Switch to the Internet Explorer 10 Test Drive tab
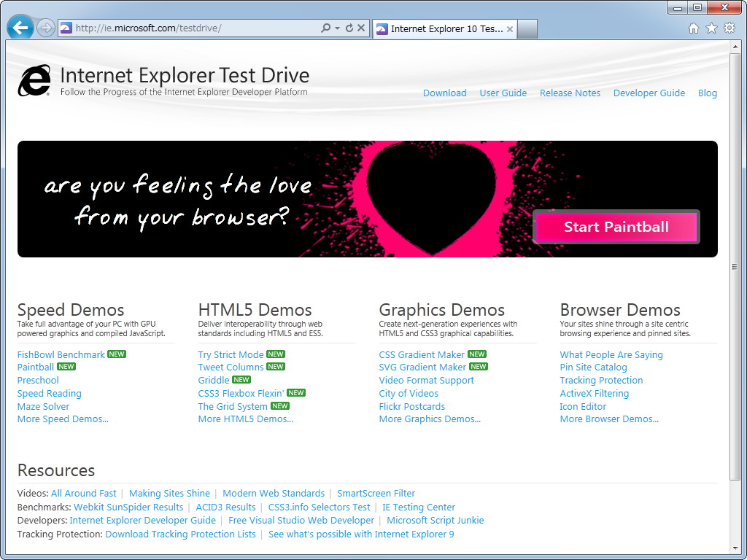The width and height of the screenshot is (747, 560). pyautogui.click(x=442, y=28)
